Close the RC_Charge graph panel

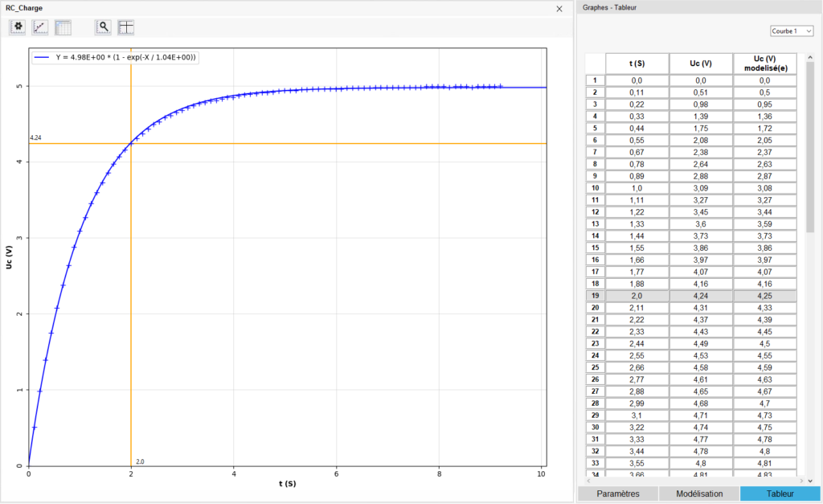tap(559, 8)
